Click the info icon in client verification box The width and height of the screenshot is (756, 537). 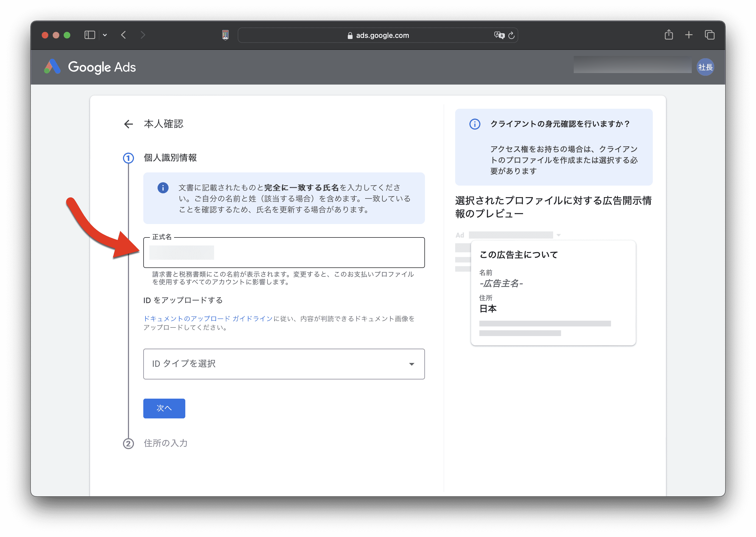point(475,124)
